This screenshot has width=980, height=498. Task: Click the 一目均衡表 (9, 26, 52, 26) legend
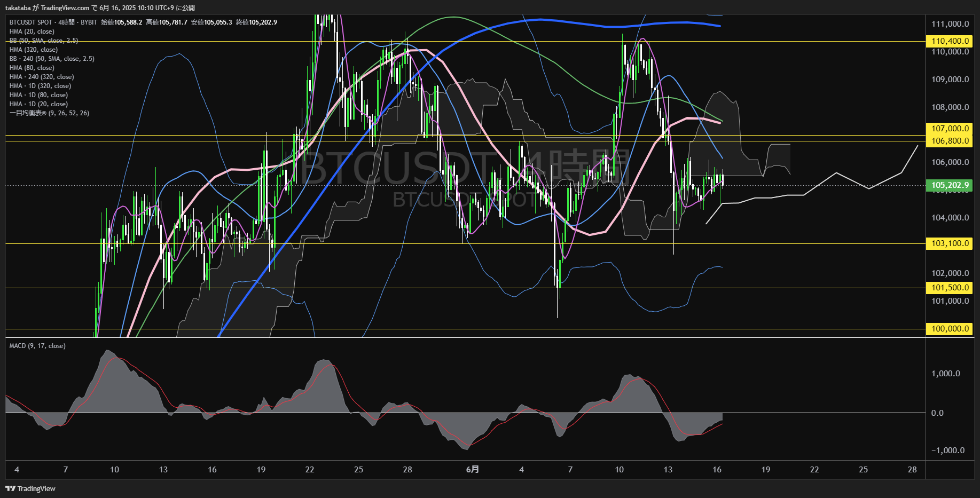[x=49, y=113]
